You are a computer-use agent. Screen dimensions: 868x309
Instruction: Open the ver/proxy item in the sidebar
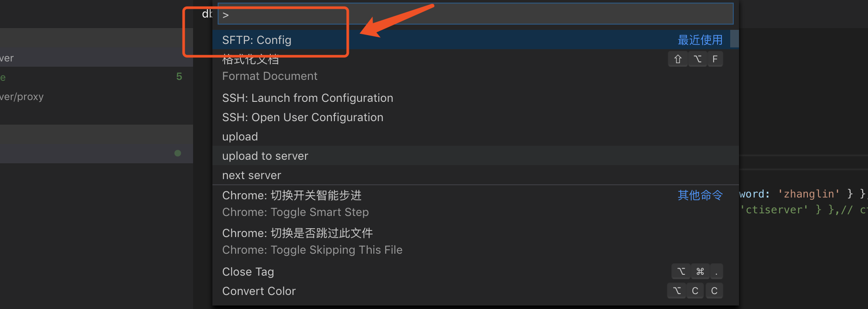tap(22, 96)
